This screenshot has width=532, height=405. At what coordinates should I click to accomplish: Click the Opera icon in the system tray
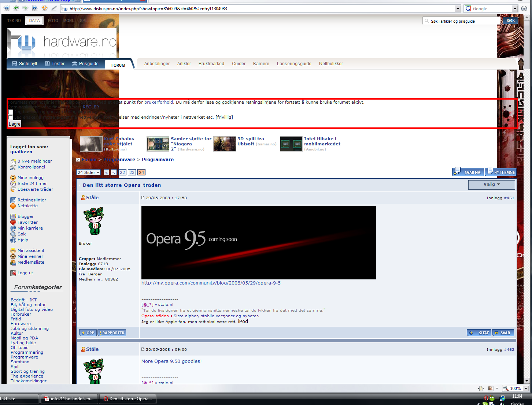486,398
